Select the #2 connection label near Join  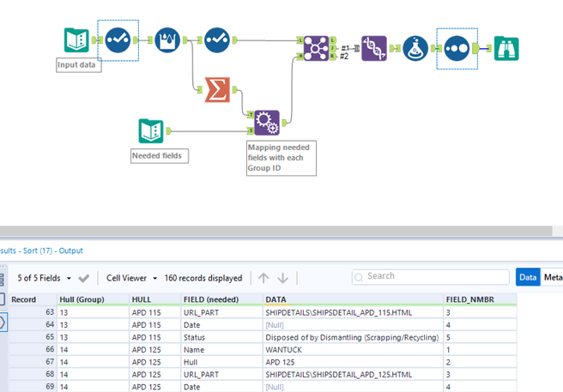tap(344, 56)
